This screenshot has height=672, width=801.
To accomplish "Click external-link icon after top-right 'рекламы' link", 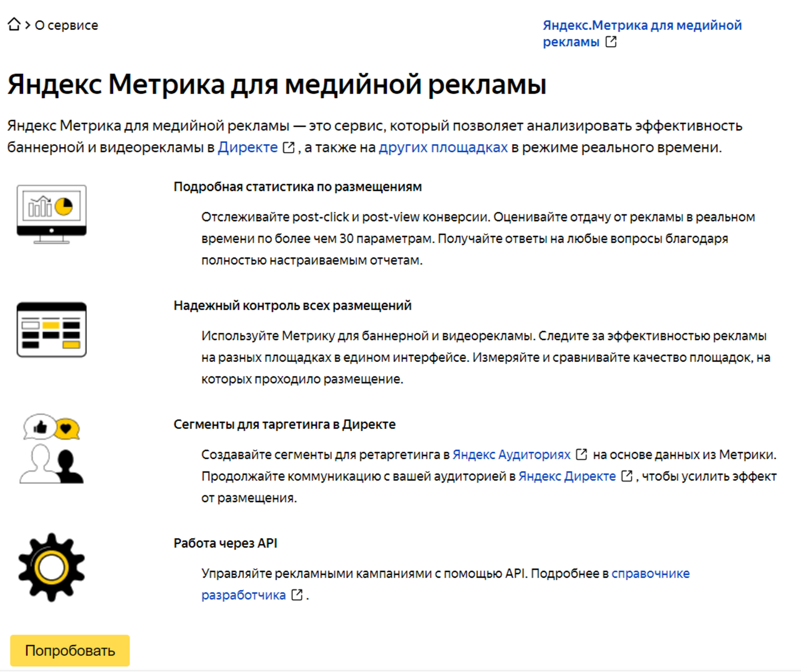I will pos(611,42).
